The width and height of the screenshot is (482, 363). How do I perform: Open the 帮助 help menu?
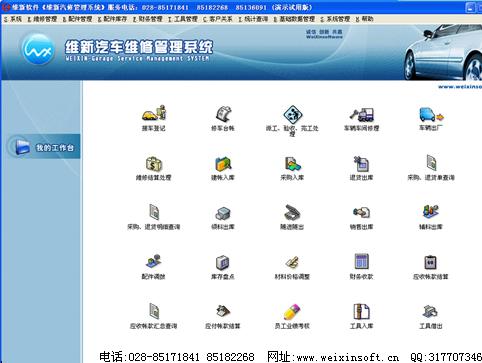[x=364, y=19]
